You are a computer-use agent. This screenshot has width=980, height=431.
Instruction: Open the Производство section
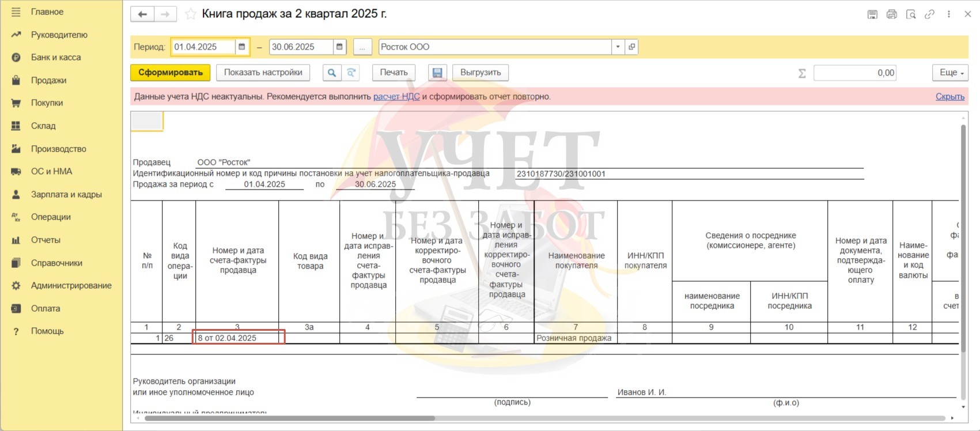click(58, 149)
